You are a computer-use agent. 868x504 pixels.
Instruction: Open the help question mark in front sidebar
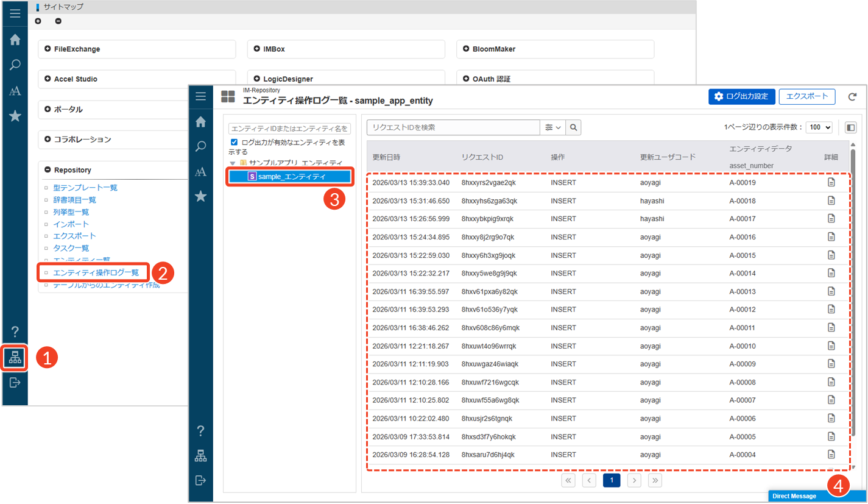[200, 431]
